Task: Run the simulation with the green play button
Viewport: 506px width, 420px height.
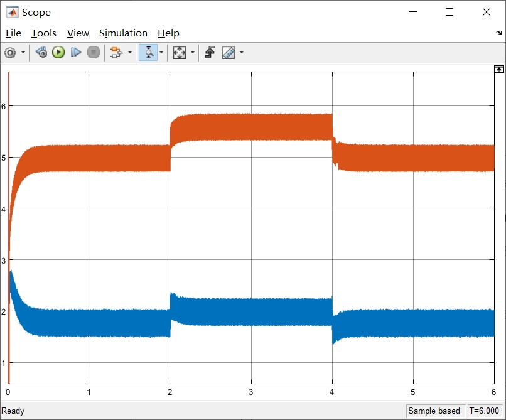Action: [x=58, y=52]
